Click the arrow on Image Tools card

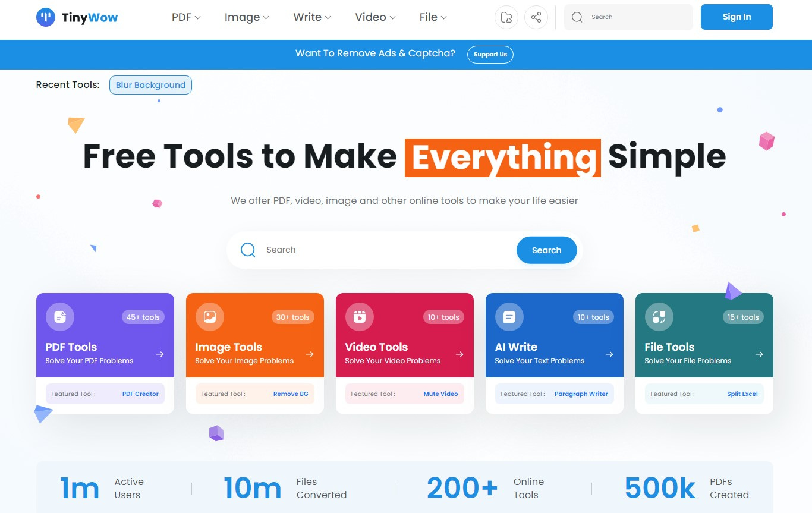click(310, 354)
